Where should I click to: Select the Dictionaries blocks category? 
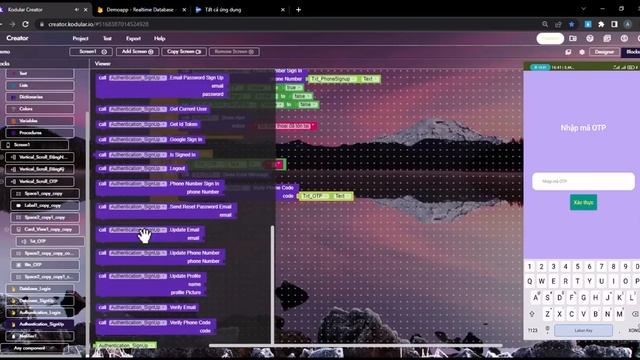point(40,97)
